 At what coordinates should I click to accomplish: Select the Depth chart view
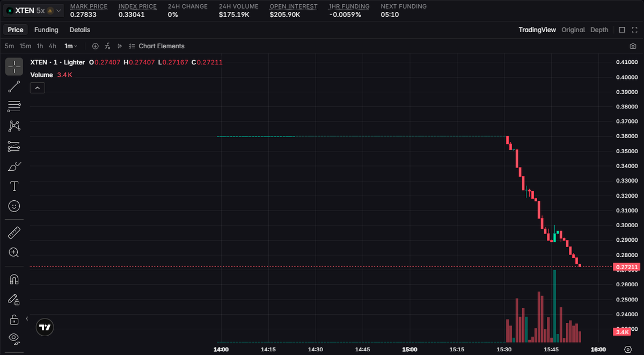tap(599, 30)
